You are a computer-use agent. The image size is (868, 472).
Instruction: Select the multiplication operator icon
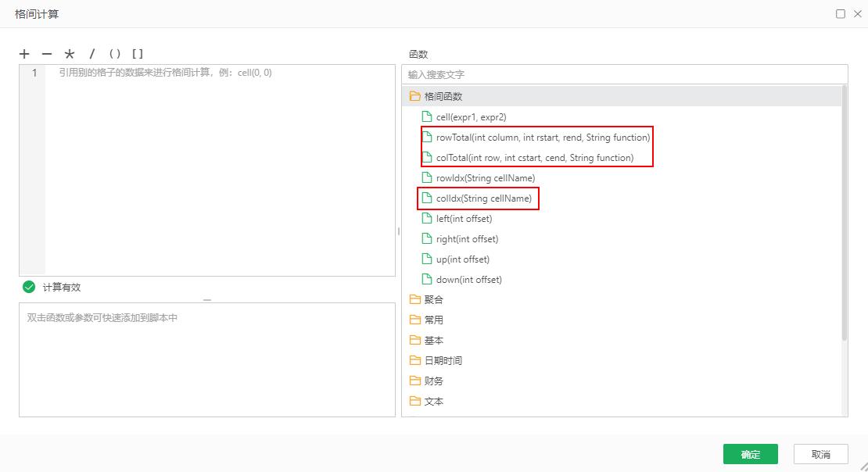(69, 54)
